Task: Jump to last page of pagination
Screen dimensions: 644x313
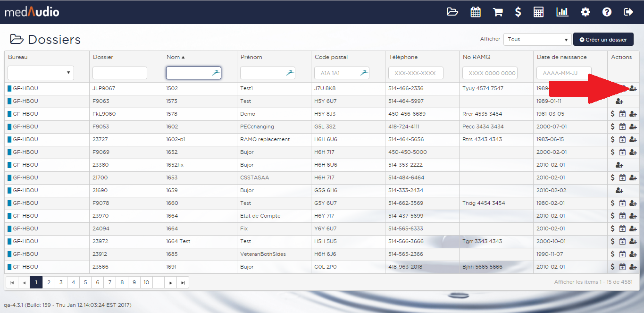Action: [x=183, y=282]
